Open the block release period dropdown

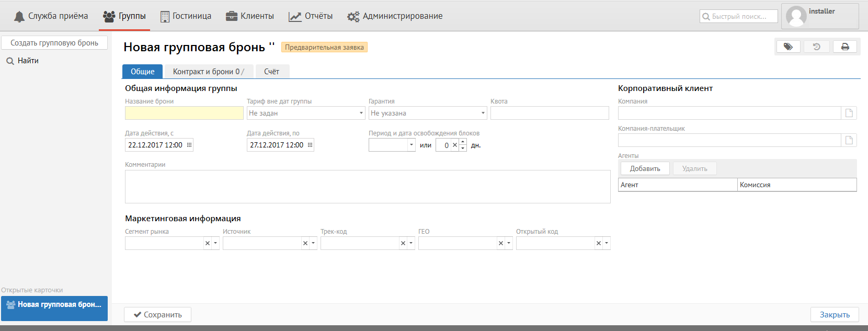(x=412, y=145)
